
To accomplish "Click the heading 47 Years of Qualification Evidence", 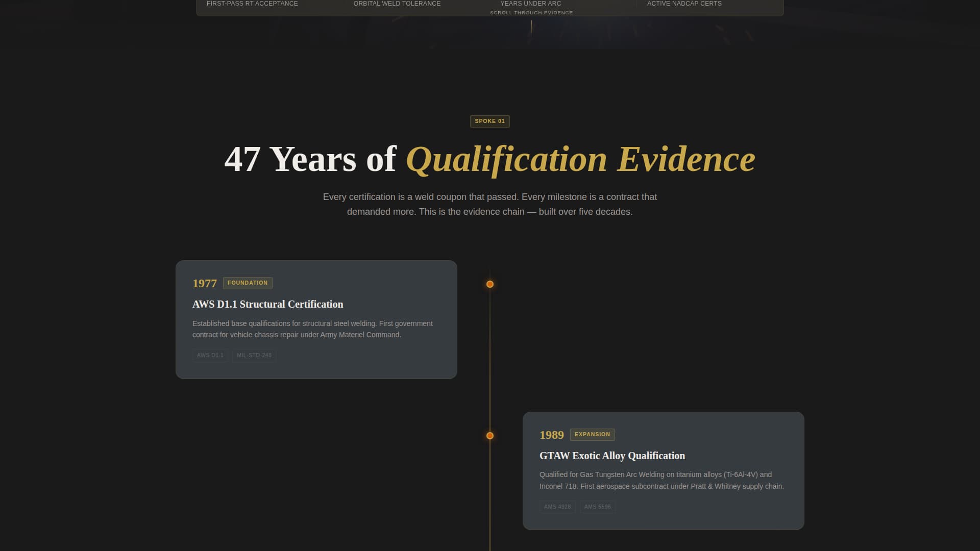I will 489,159.
